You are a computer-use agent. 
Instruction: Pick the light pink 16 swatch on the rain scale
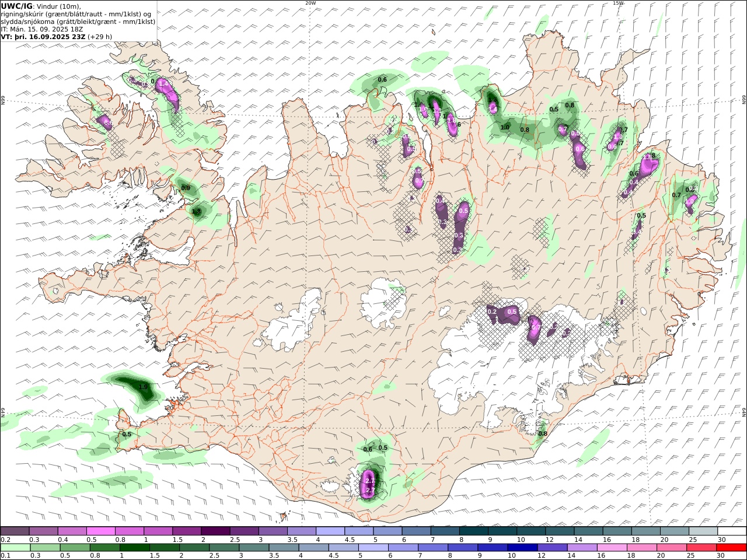click(x=613, y=547)
